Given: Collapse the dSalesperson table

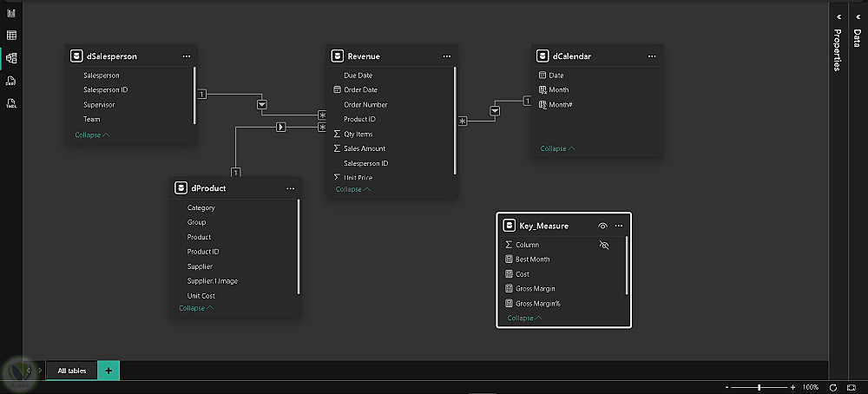Looking at the screenshot, I should [x=92, y=135].
